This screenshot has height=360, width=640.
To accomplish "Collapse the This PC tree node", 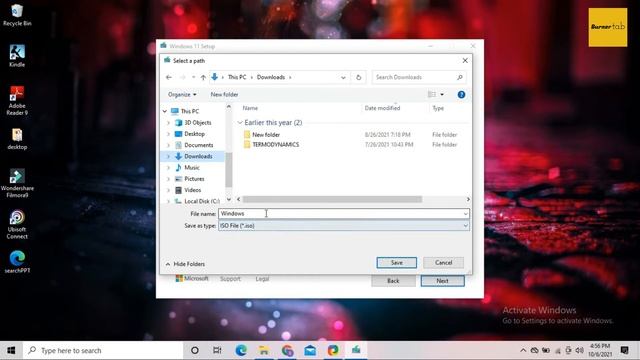I will coord(164,111).
